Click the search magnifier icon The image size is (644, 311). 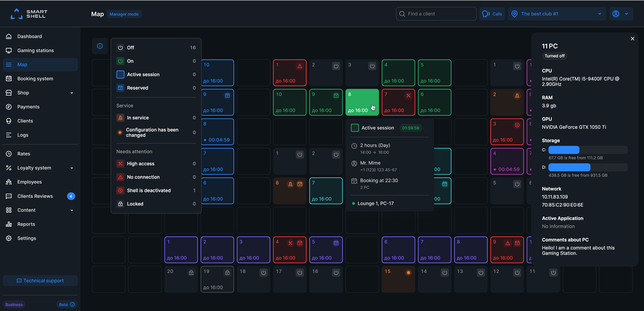coord(402,14)
